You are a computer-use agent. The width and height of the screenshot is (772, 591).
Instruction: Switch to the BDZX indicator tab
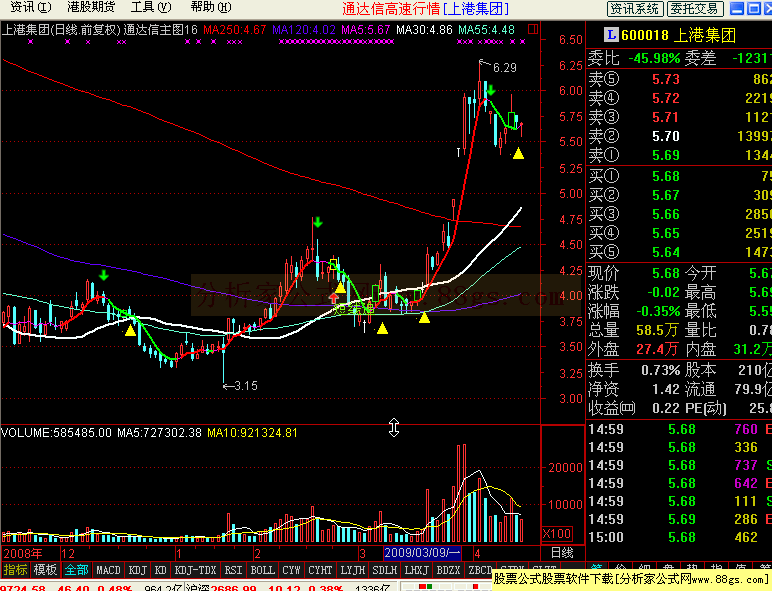(449, 570)
